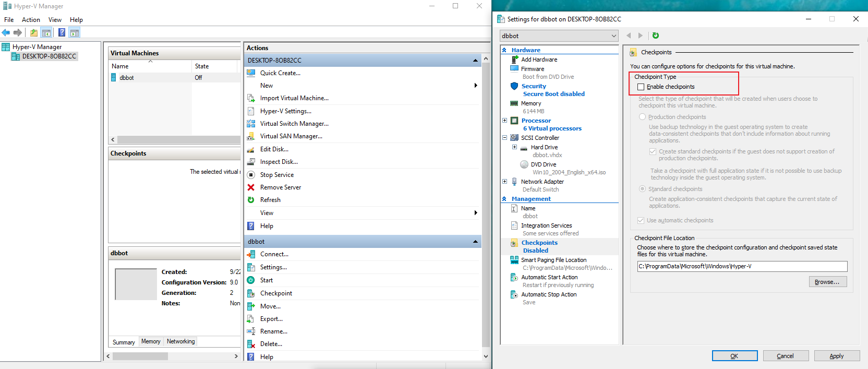
Task: Collapse the SCSI Controller node
Action: [x=504, y=138]
